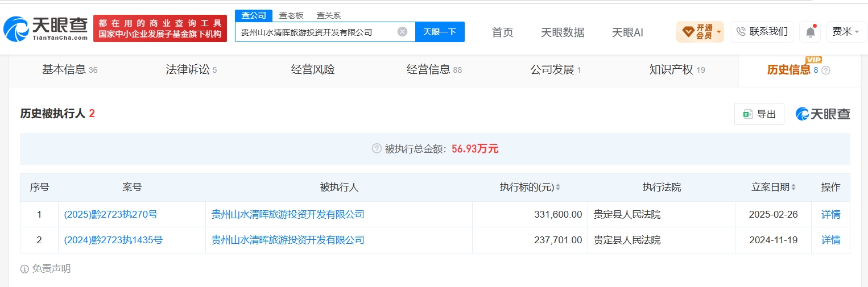The width and height of the screenshot is (868, 287).
Task: Click the 导出 export button
Action: pos(759,114)
